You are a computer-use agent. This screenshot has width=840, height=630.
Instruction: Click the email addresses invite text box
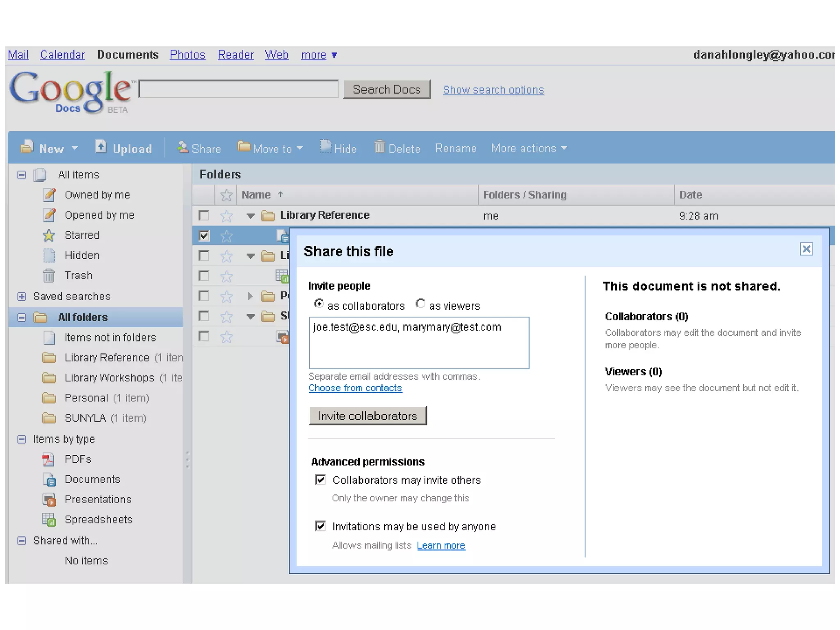pos(418,343)
